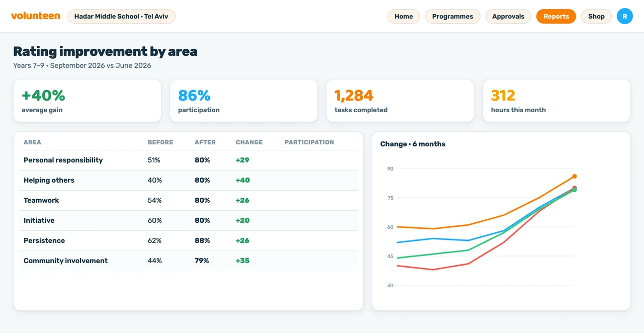Click the +40 change value

click(x=243, y=180)
